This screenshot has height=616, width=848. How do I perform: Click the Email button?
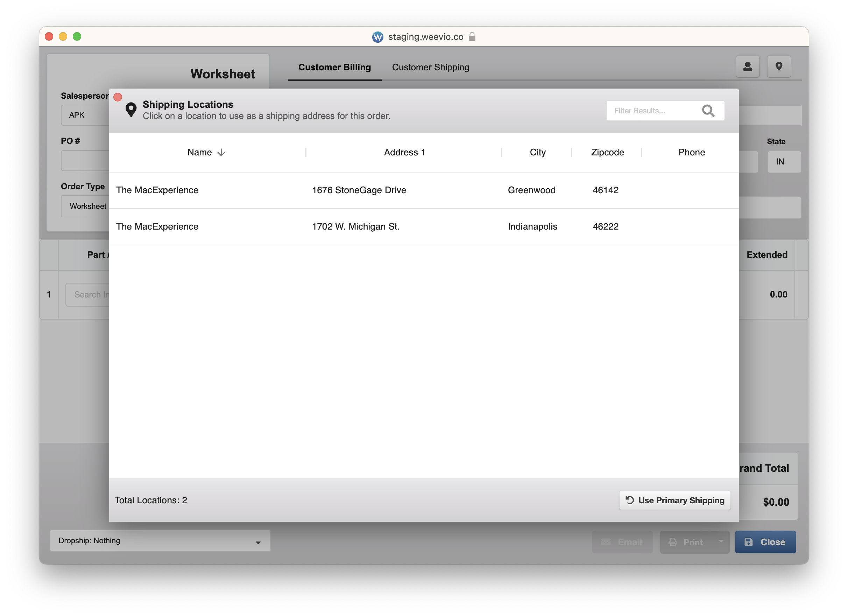click(622, 542)
